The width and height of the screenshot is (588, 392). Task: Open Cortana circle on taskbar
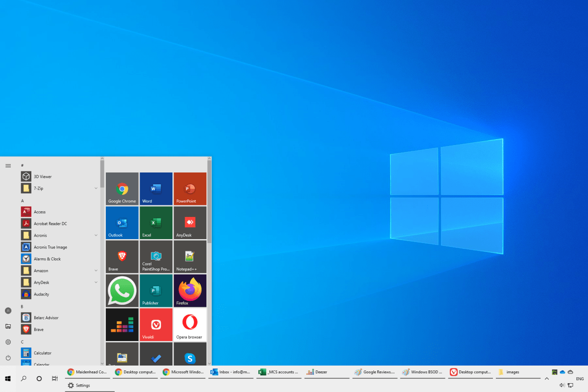pyautogui.click(x=39, y=379)
